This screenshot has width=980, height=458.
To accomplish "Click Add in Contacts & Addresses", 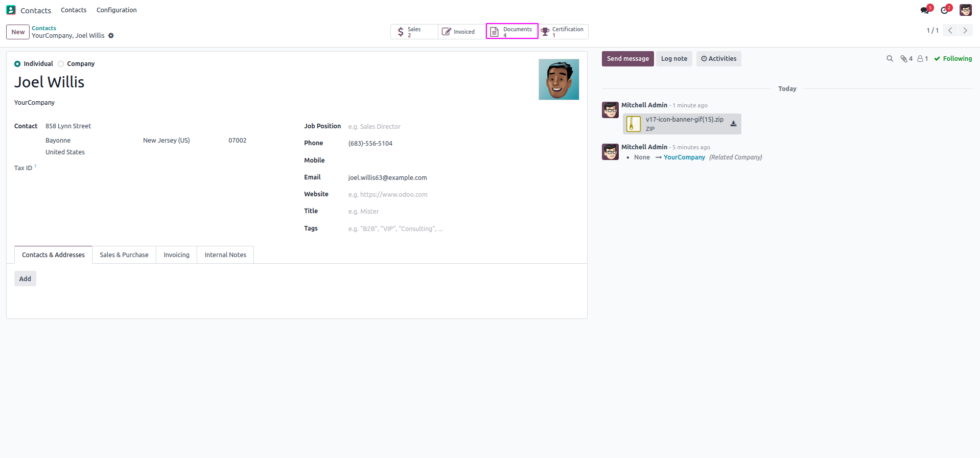I will [25, 279].
